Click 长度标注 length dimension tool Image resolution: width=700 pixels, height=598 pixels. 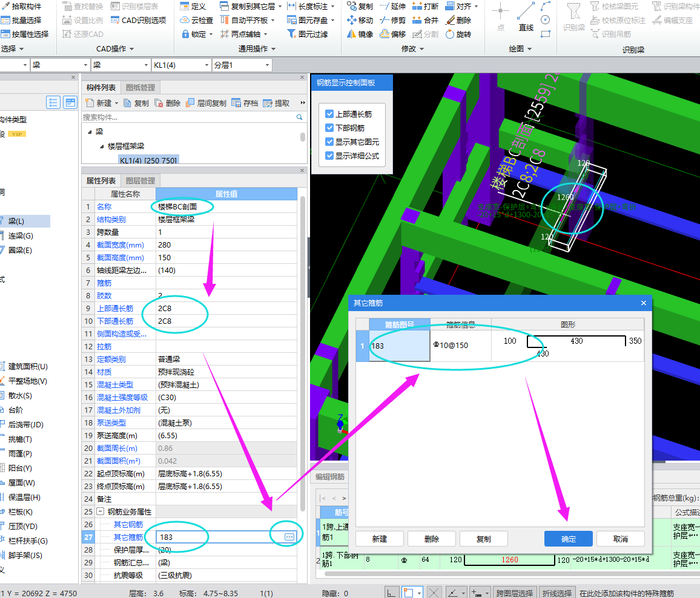[310, 6]
